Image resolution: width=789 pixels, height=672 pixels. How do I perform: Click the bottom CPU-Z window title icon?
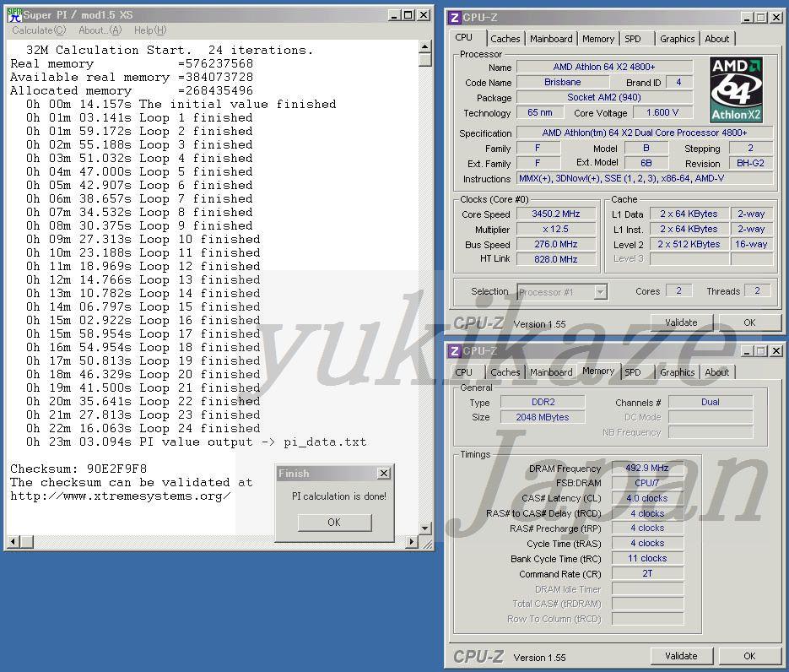pyautogui.click(x=455, y=351)
